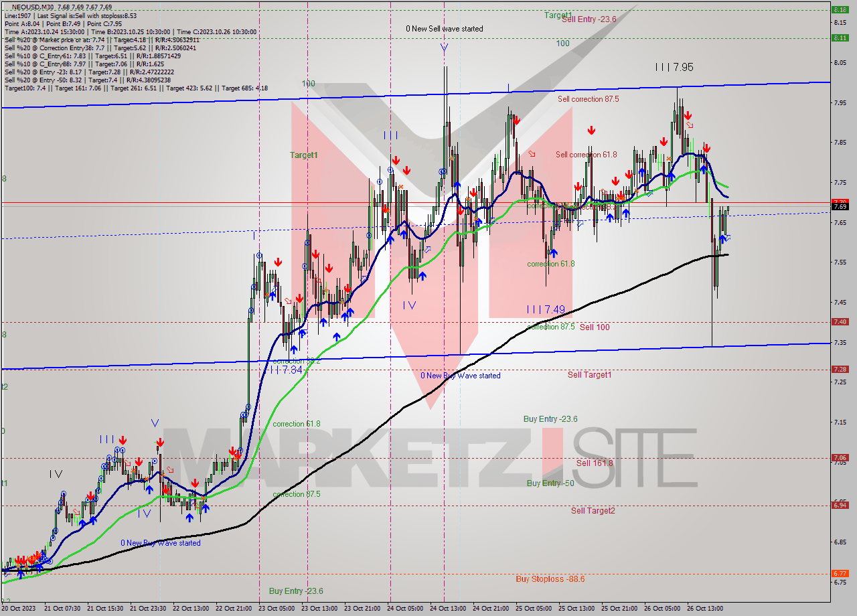Select the red 7.28 price tag

pos(840,369)
